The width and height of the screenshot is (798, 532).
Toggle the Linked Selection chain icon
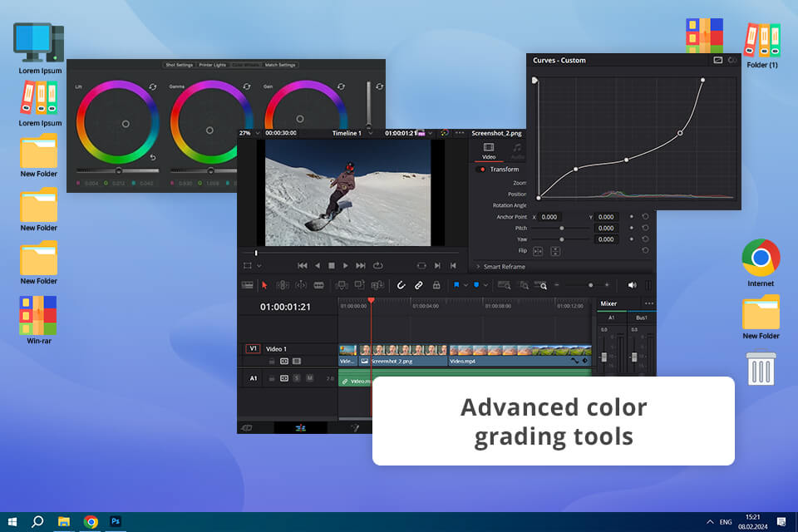coord(419,285)
